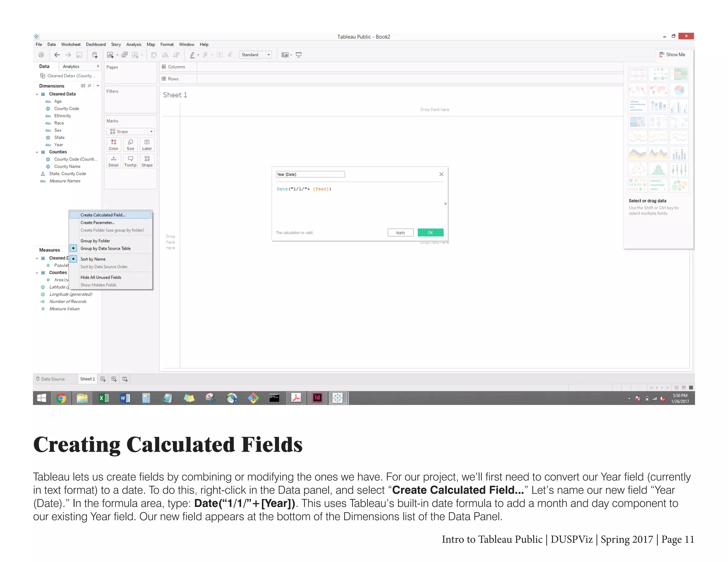Screen dimensions: 728x562
Task: Open the Analysis menu
Action: click(x=134, y=44)
